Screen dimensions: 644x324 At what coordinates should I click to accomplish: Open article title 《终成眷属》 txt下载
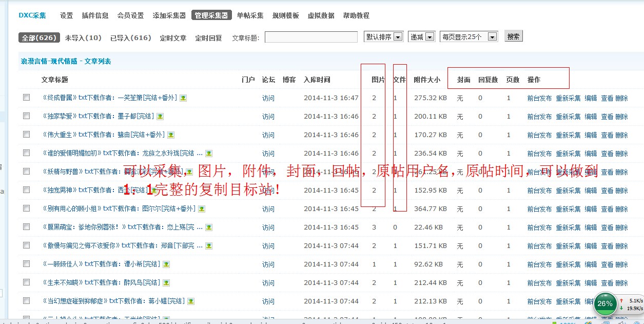109,98
